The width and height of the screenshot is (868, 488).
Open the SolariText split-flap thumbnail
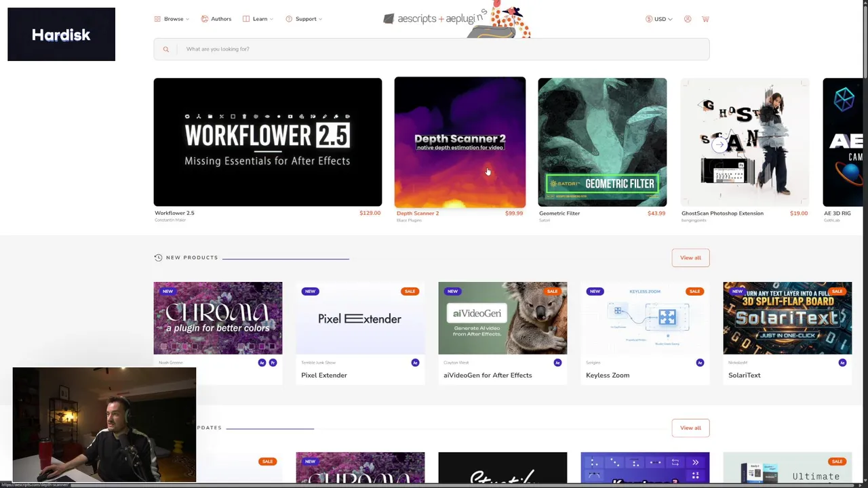click(787, 318)
